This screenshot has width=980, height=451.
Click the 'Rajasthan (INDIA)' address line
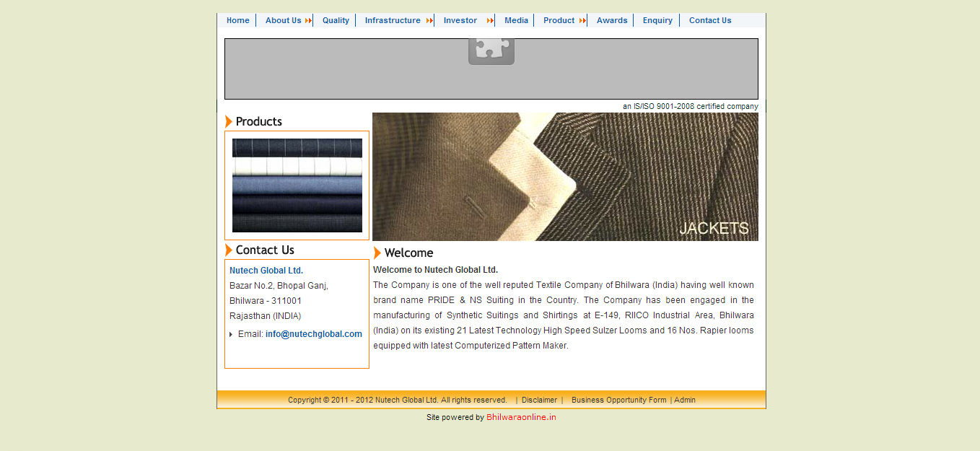tap(266, 316)
